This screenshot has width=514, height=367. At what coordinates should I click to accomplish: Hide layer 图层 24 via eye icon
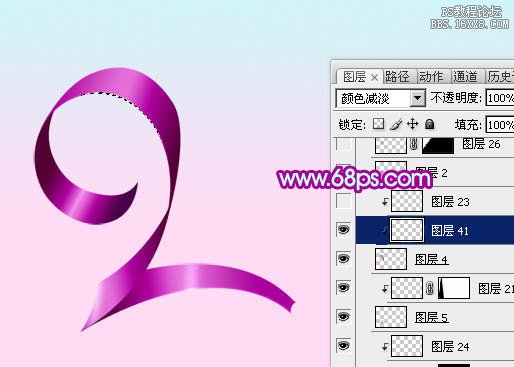pos(344,345)
